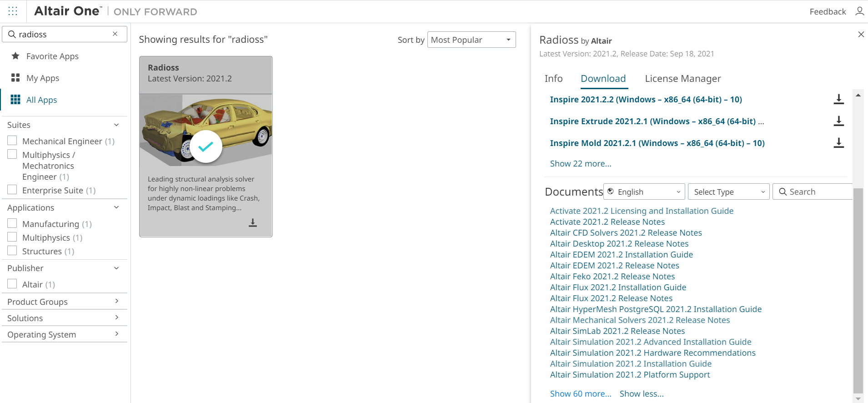Download Inspire Extrude 2021.2.1 installer

pyautogui.click(x=838, y=121)
